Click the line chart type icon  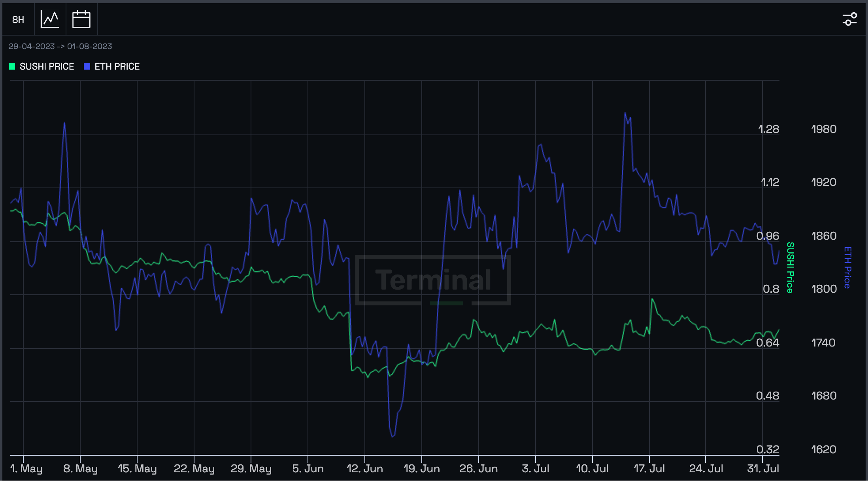[50, 19]
